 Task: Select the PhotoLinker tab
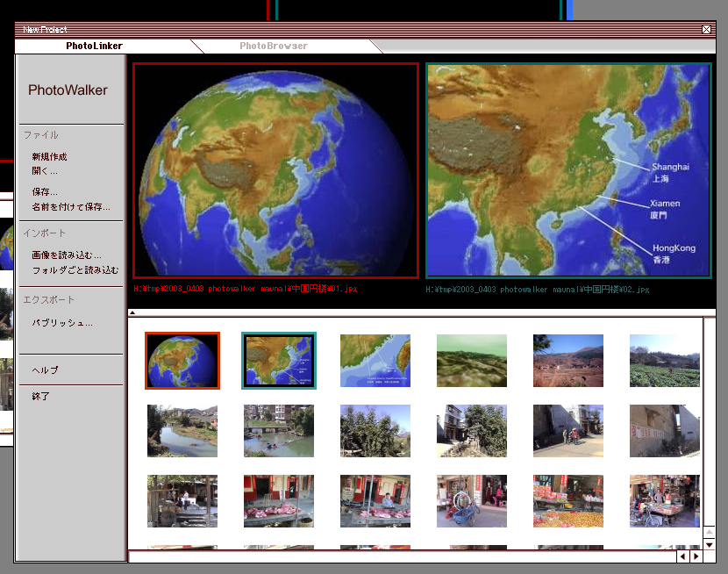[94, 46]
